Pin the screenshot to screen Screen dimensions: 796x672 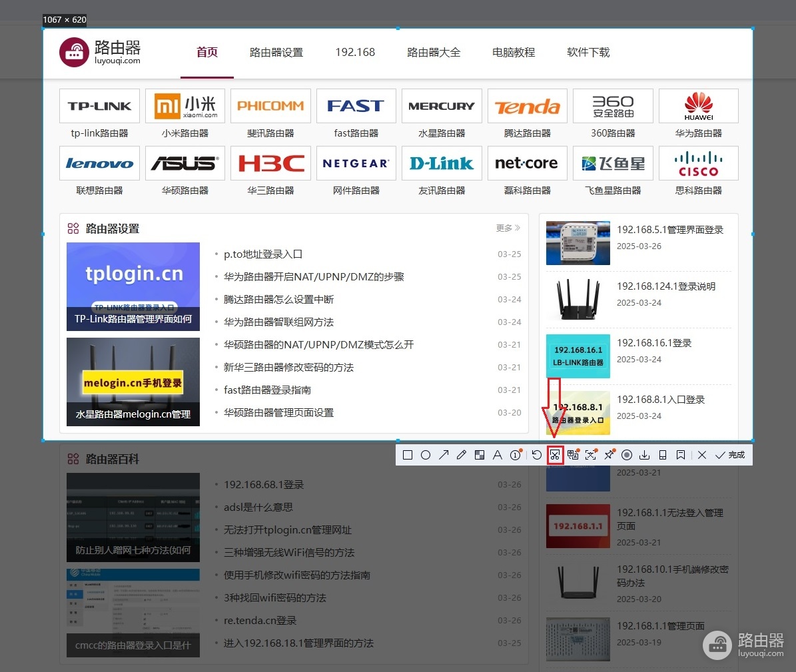point(609,455)
